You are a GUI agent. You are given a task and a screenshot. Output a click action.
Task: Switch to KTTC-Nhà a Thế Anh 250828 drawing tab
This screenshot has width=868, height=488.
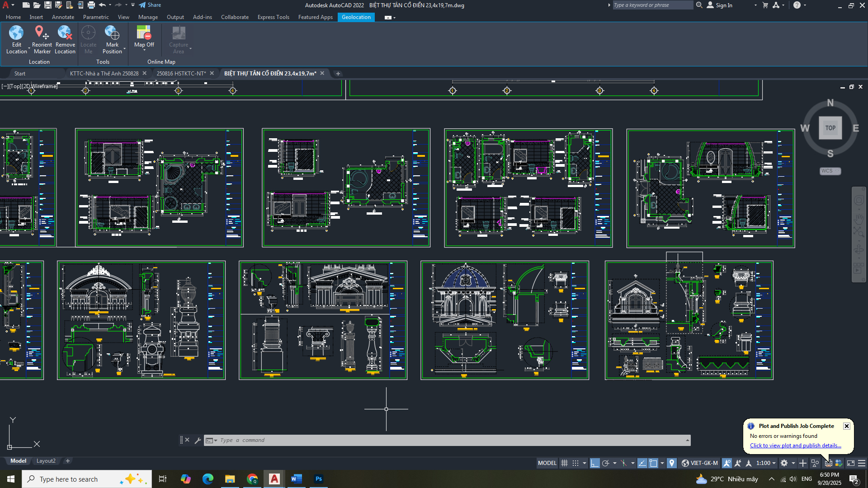pos(104,73)
